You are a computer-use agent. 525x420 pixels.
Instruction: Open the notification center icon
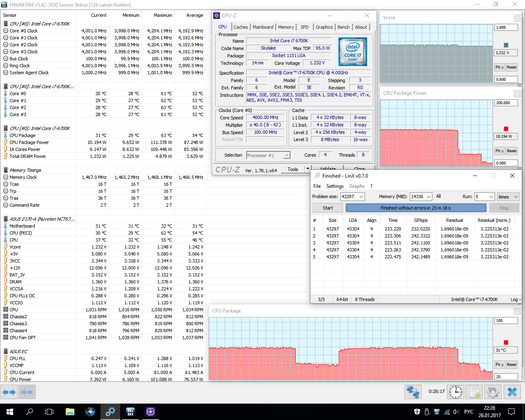(x=511, y=411)
